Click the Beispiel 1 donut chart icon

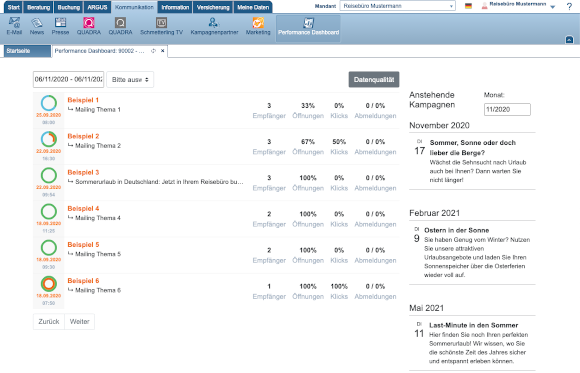coord(48,103)
